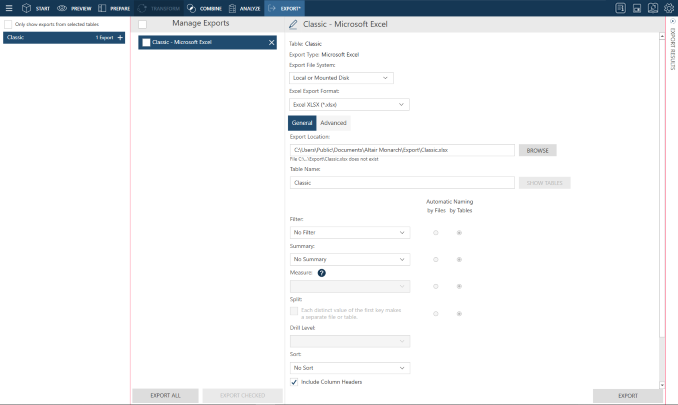Select the Classic - Microsoft Excel export entry

click(208, 42)
